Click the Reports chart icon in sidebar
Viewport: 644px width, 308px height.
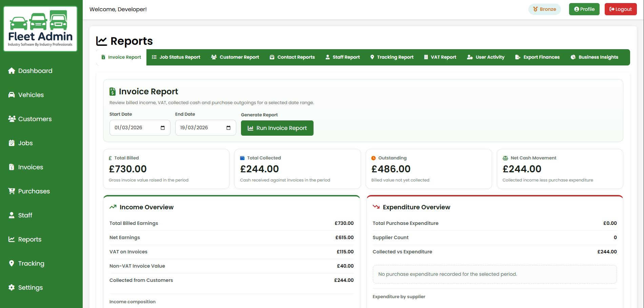tap(12, 239)
